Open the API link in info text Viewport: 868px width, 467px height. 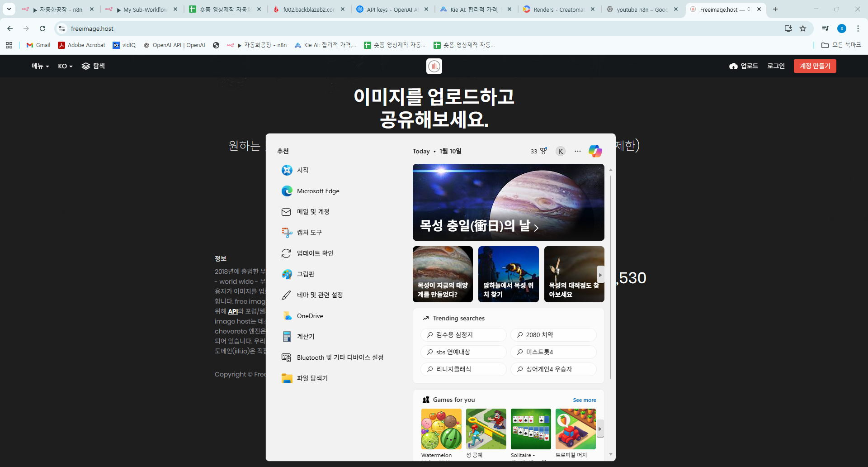[x=233, y=311]
